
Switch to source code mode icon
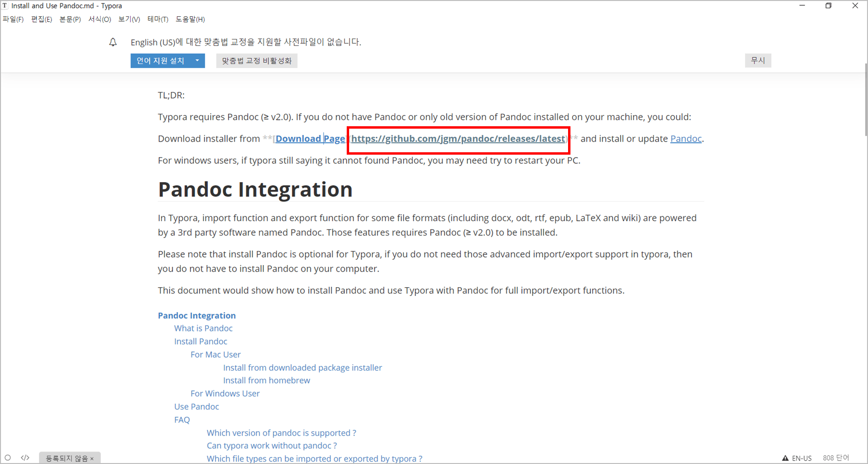tap(25, 458)
